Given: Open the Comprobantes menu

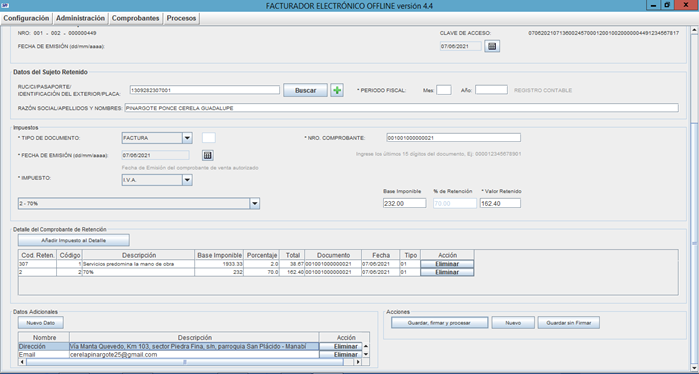Looking at the screenshot, I should 136,18.
